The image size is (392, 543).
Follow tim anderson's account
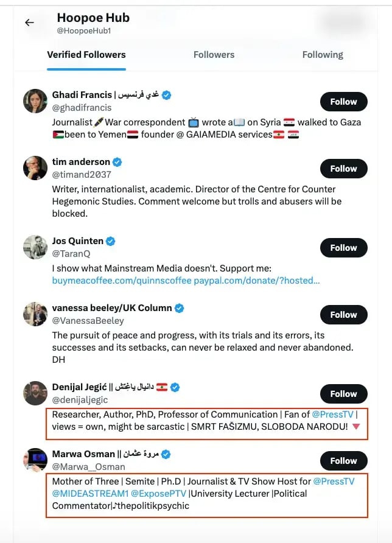tap(343, 169)
